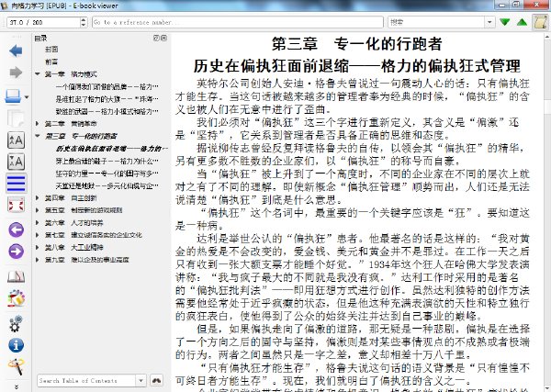
Task: Click the vertical scrollbar up arrow
Action: 547,37
